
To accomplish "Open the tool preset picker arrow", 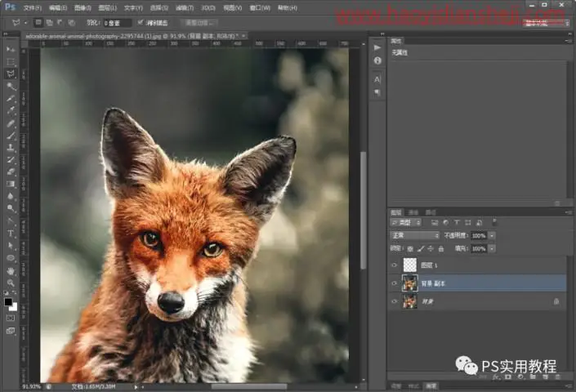I will click(25, 23).
